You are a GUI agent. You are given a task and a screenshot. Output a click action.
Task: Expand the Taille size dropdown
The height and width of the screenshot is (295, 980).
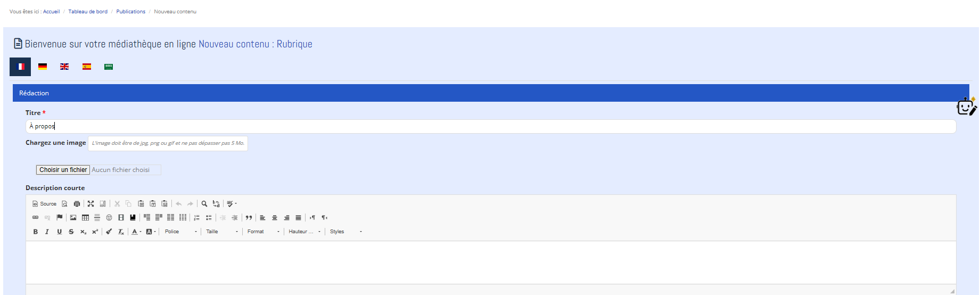222,232
